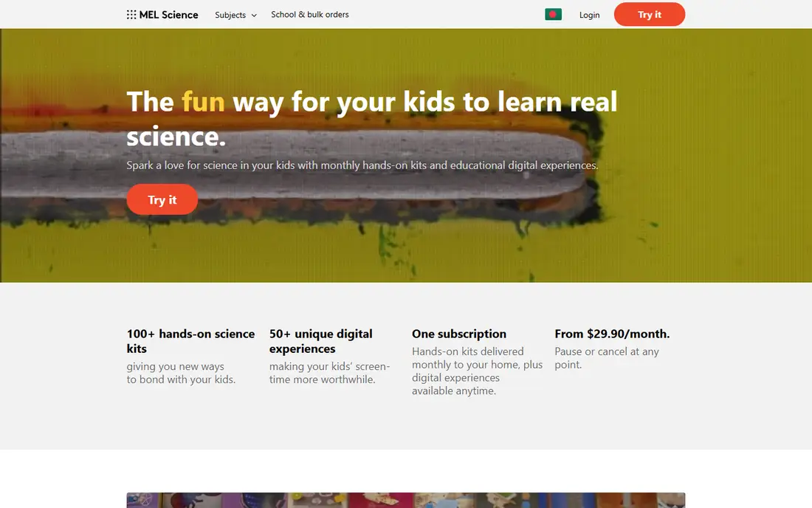Click the Login link
Image resolution: width=812 pixels, height=508 pixels.
click(589, 15)
